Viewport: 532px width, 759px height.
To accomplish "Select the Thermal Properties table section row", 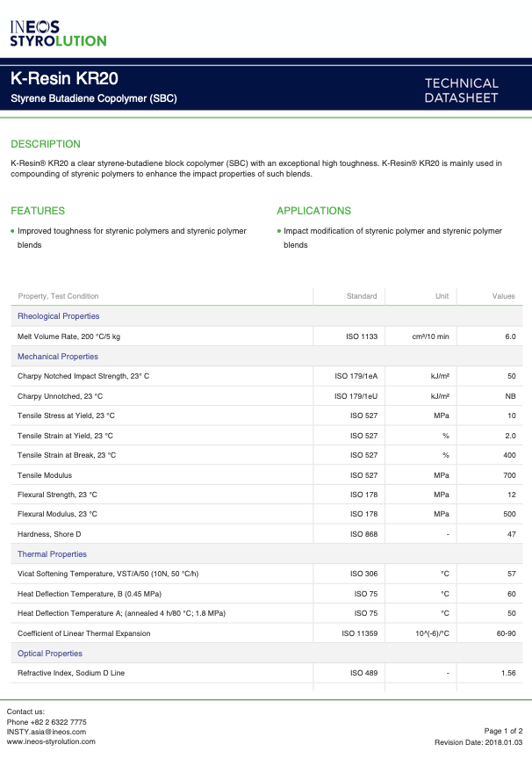I will (53, 554).
